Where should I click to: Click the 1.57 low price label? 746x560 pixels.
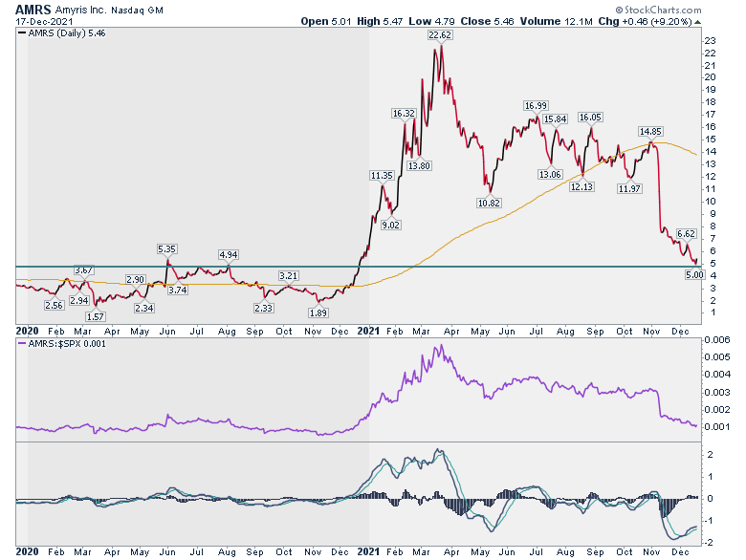coord(95,316)
